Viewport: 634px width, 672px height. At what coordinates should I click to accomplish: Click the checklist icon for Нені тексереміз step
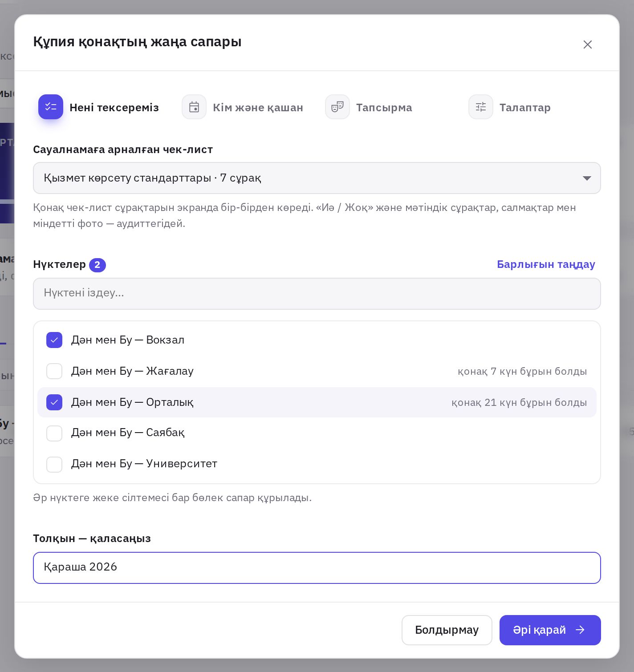[x=51, y=107]
